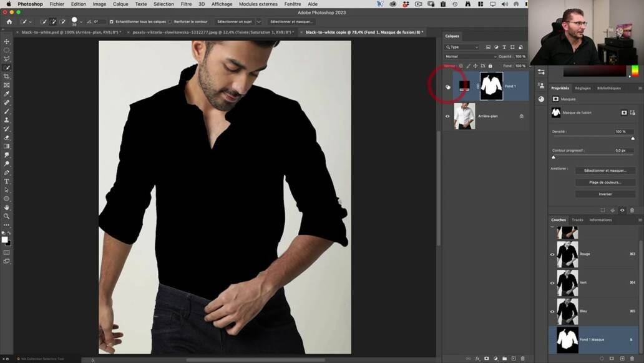Toggle visibility of the Arrière-plan layer

pyautogui.click(x=447, y=116)
